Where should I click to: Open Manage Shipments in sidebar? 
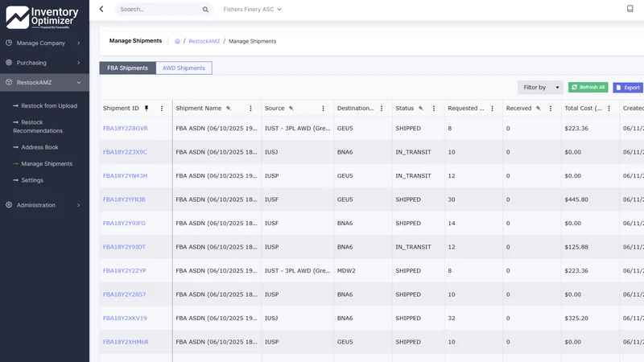[x=47, y=163]
